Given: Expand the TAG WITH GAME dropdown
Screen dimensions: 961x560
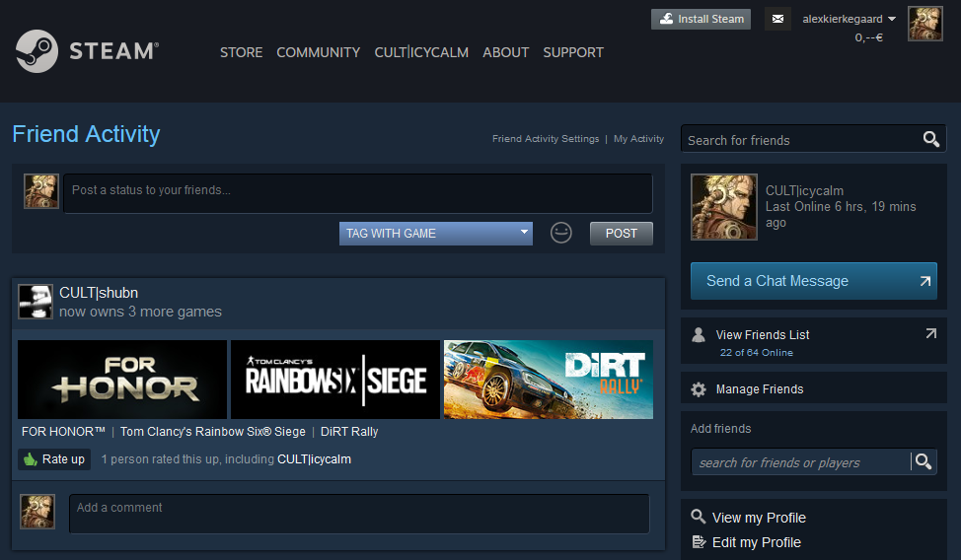Looking at the screenshot, I should coord(436,234).
